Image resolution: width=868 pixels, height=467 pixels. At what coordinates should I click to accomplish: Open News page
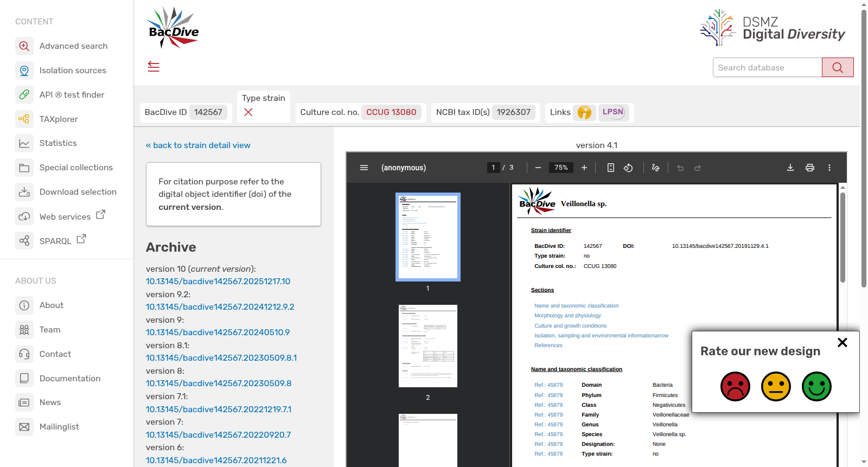pos(38,402)
